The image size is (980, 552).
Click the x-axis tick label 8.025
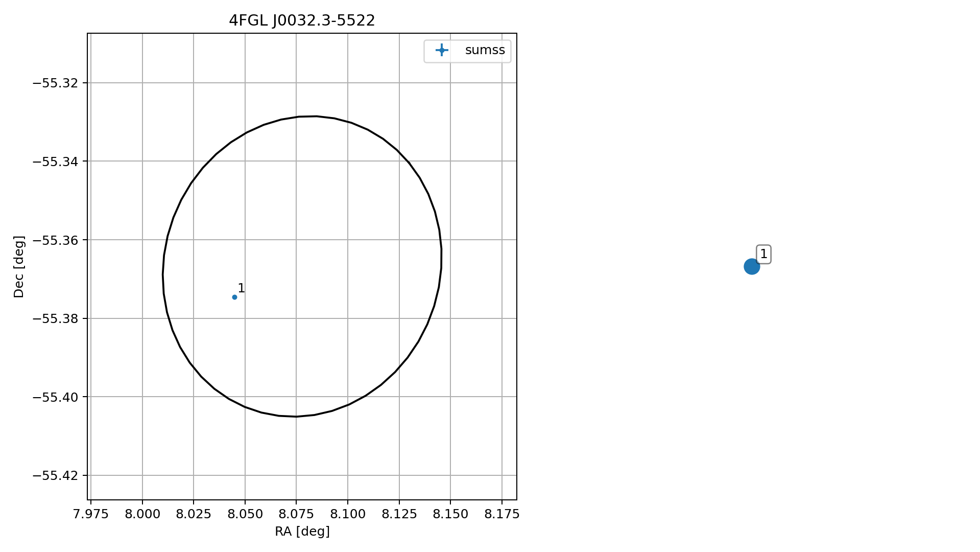tap(194, 514)
